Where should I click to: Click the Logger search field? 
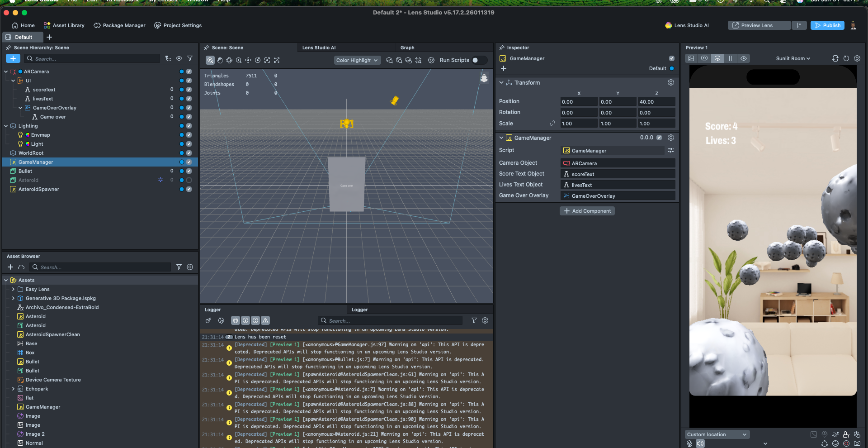390,320
